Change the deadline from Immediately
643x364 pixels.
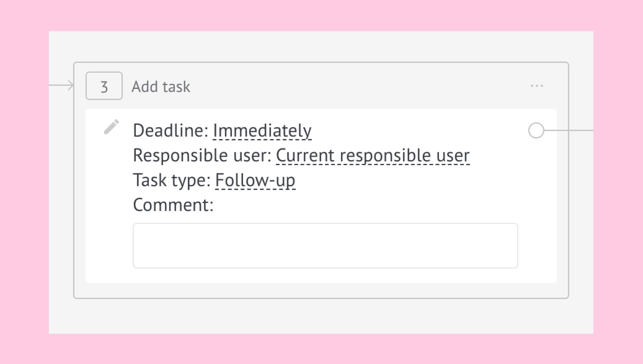(x=262, y=130)
